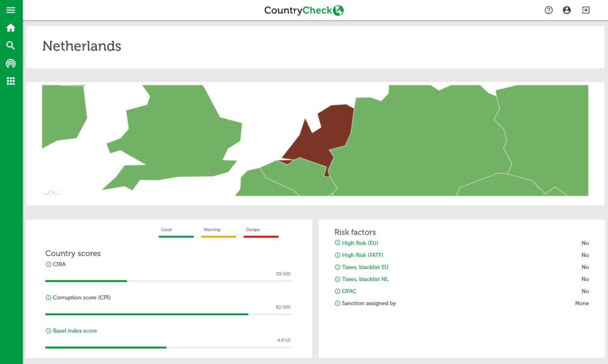Click the green Good legend bar
This screenshot has width=608, height=364.
176,236
